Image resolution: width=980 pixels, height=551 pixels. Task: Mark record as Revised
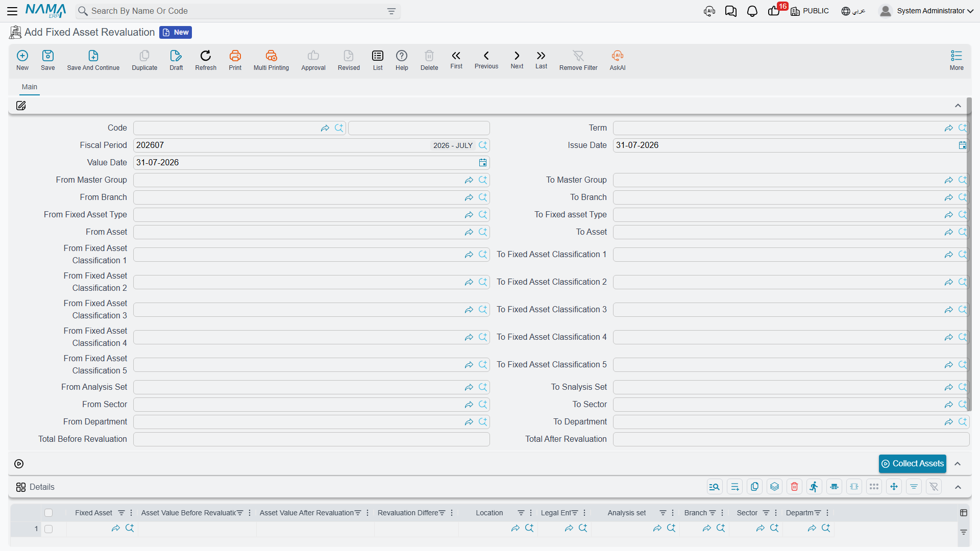[349, 60]
